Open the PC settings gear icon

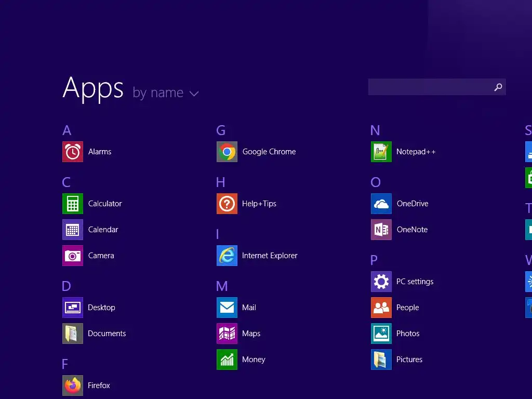click(x=381, y=282)
